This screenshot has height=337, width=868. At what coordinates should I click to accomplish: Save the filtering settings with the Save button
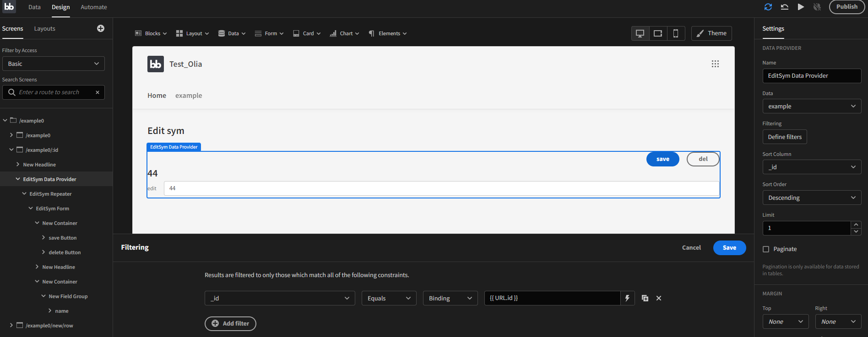point(730,248)
